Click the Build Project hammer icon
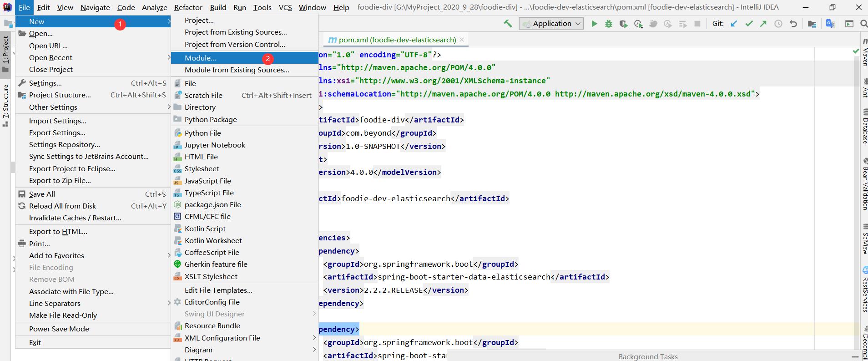This screenshot has height=361, width=868. (x=508, y=24)
